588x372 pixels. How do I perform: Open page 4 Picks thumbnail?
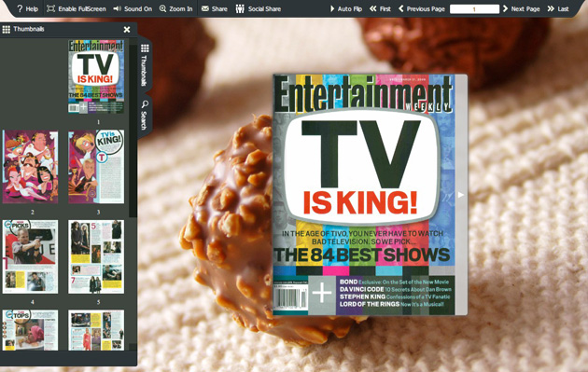pos(31,256)
